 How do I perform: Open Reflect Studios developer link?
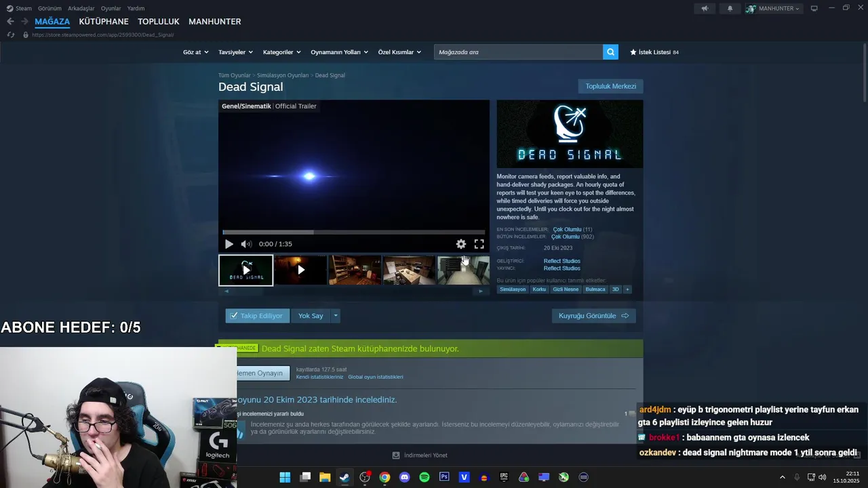[x=561, y=261]
